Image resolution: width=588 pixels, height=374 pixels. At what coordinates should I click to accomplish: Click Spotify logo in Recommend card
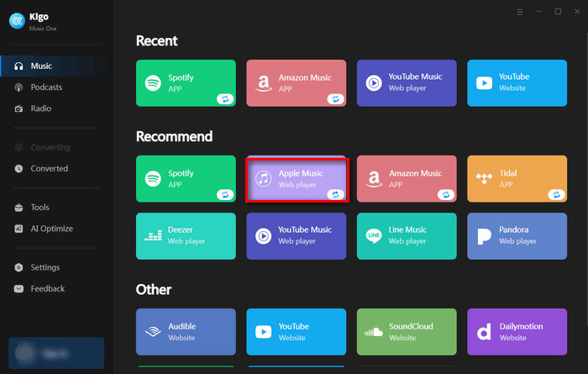153,179
